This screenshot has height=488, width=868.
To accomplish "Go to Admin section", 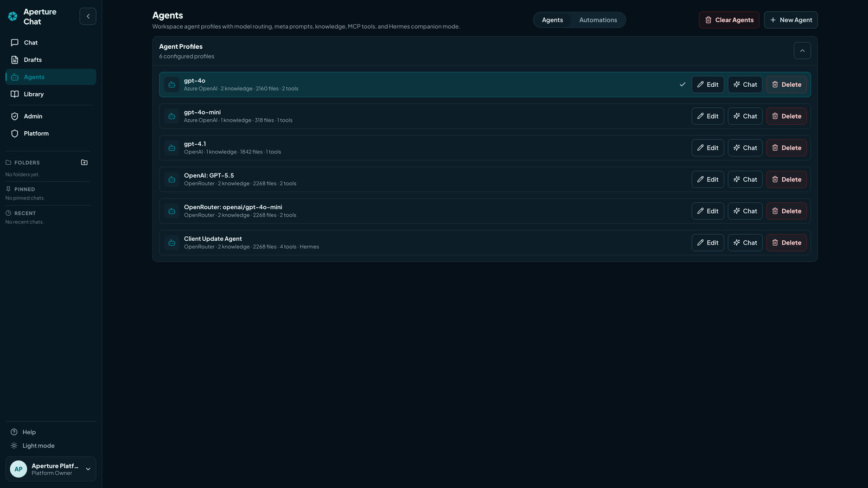I will coord(50,117).
